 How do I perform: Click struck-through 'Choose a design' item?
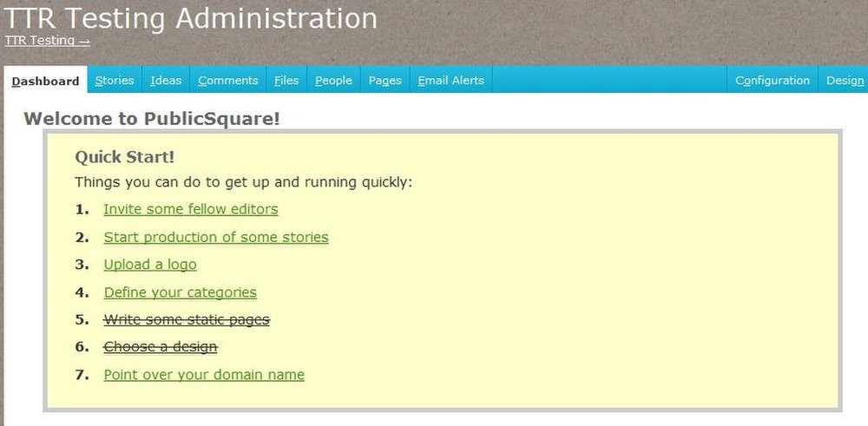click(x=161, y=347)
